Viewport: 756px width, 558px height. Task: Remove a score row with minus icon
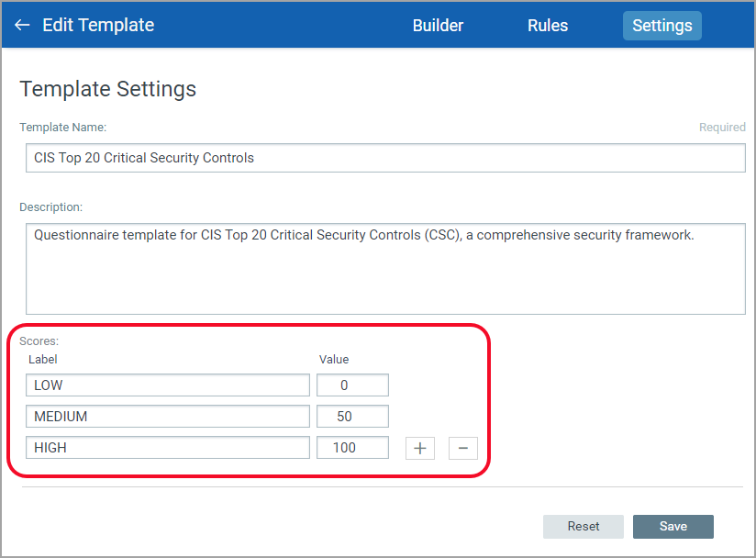point(462,448)
